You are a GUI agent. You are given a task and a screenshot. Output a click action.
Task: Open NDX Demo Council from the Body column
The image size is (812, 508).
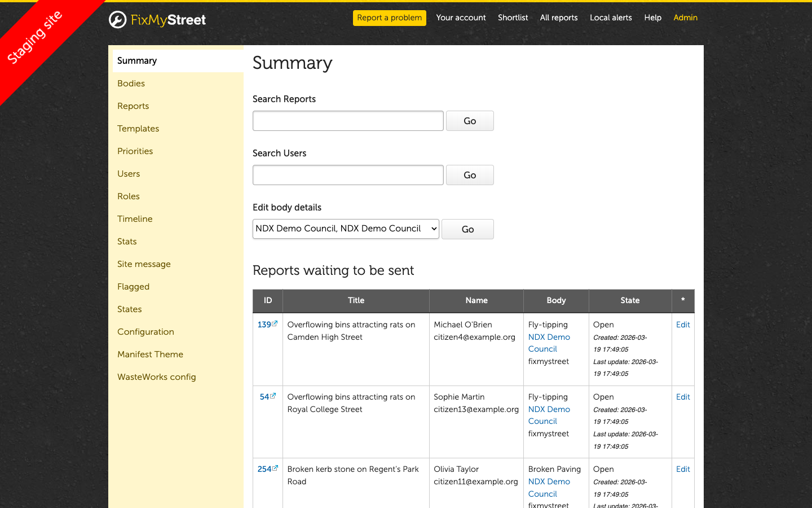[x=549, y=343]
